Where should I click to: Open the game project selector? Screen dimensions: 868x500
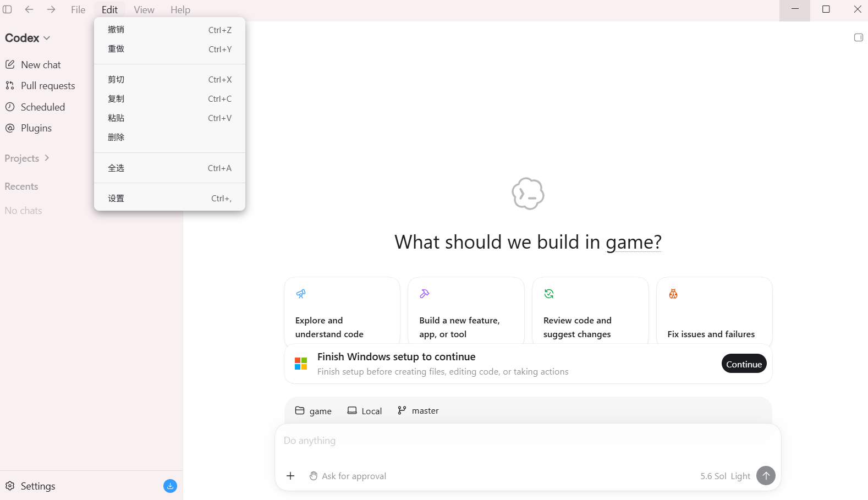(314, 410)
